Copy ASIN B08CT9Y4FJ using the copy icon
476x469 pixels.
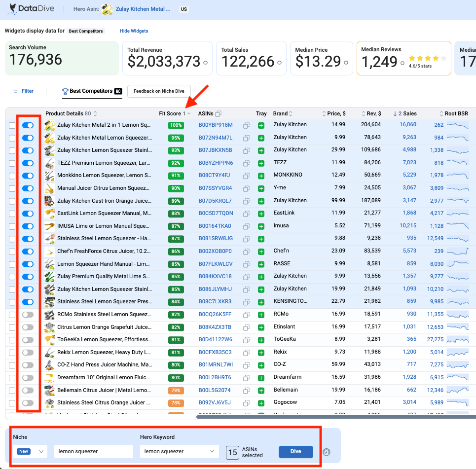point(246,176)
